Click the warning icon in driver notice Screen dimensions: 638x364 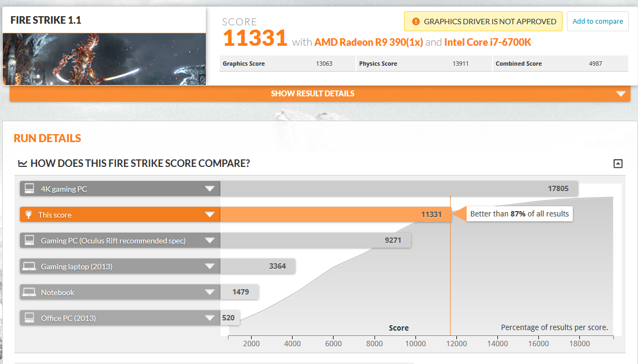pos(415,22)
